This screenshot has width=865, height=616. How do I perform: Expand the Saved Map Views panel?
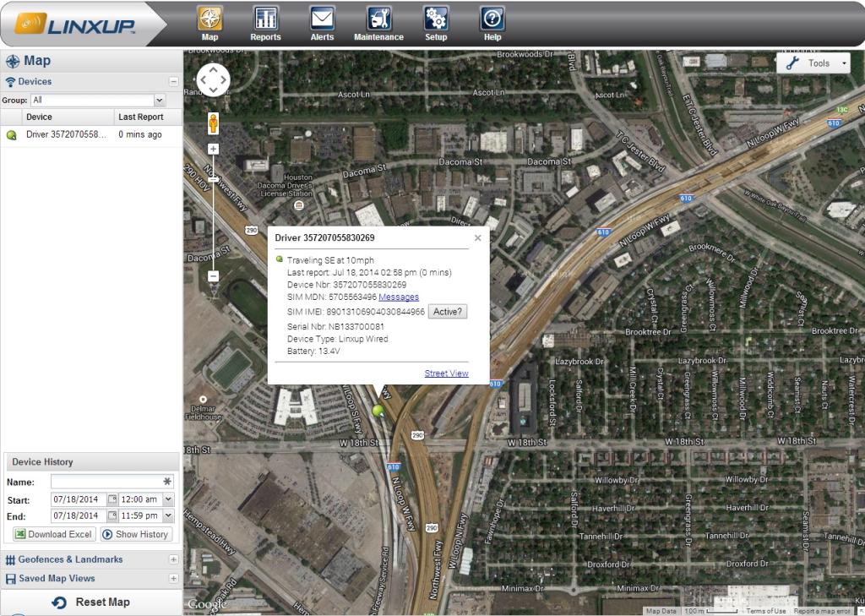coord(173,578)
